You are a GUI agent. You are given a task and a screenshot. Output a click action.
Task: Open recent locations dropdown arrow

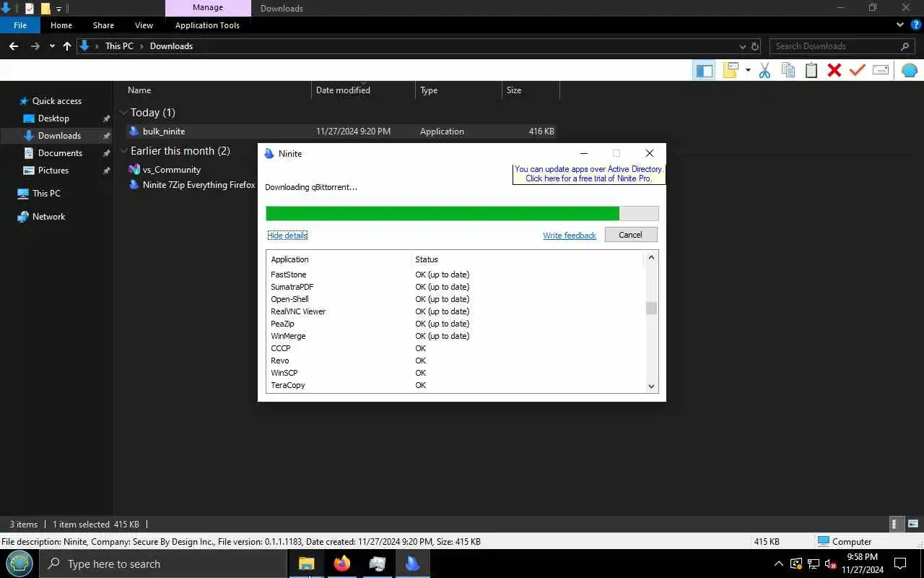click(52, 46)
